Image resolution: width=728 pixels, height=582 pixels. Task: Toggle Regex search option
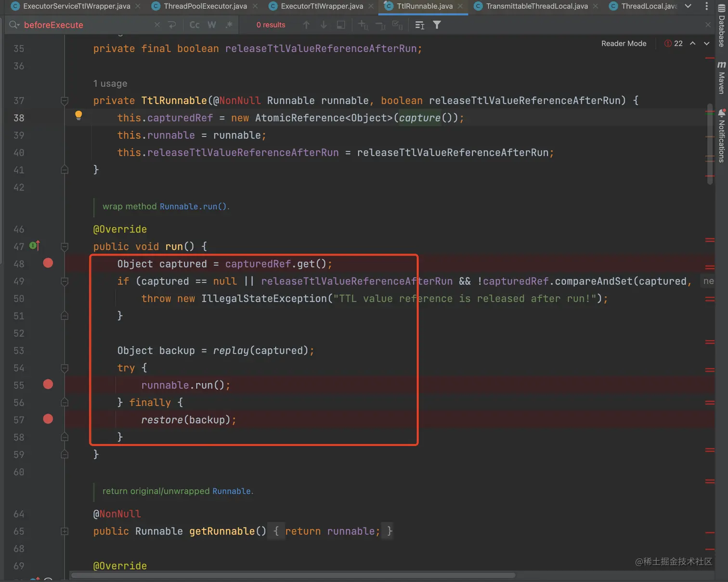(x=229, y=25)
